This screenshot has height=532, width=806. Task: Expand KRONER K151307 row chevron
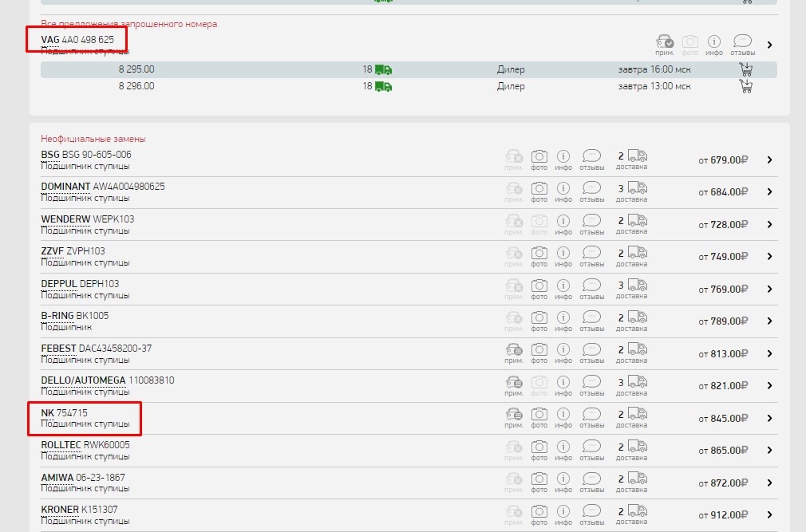pos(769,514)
